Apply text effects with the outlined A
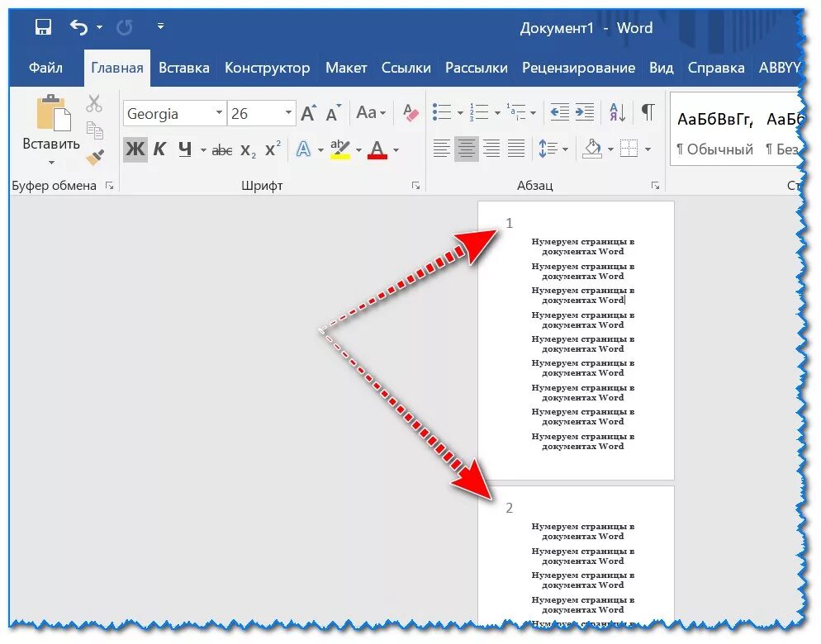 [304, 149]
